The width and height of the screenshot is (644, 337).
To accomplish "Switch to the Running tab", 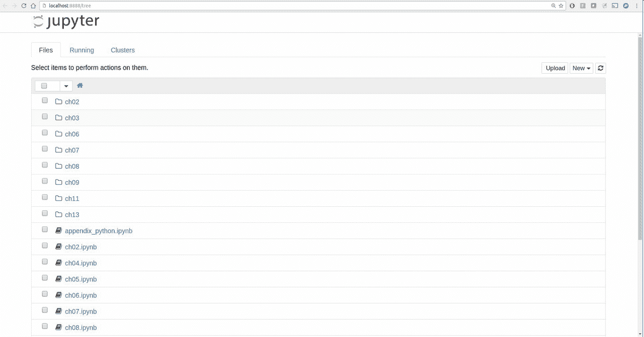I will [82, 50].
